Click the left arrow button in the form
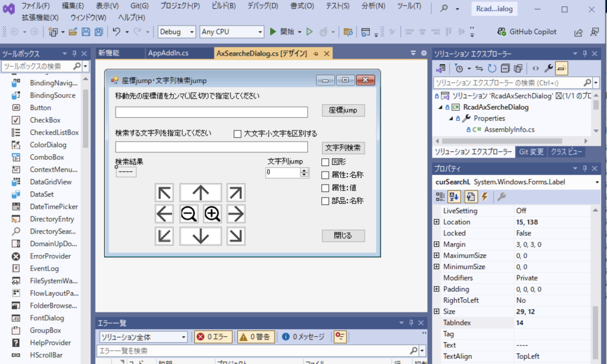Image resolution: width=607 pixels, height=364 pixels. click(164, 214)
